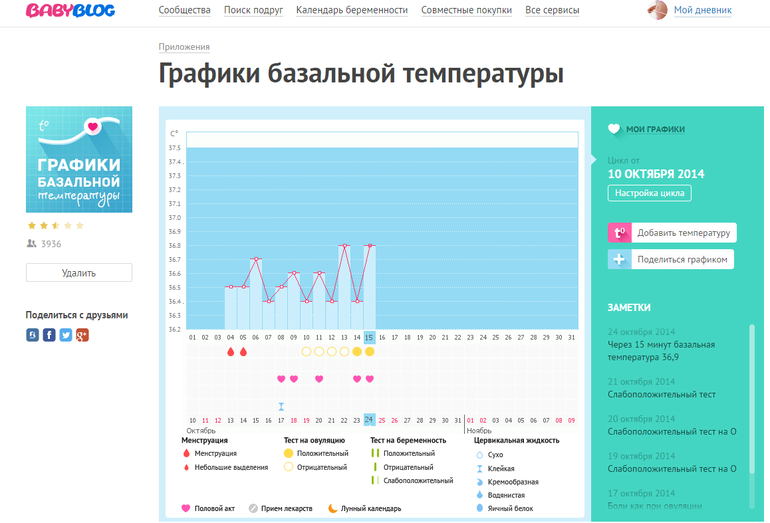Click positive ovulation test circle on day 15

(x=370, y=352)
